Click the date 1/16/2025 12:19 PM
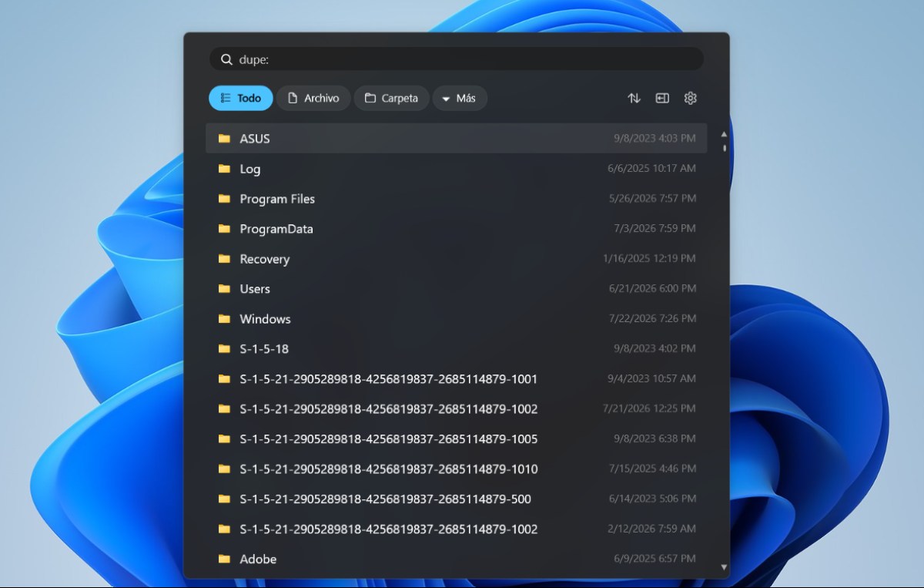This screenshot has width=924, height=588. coord(649,258)
